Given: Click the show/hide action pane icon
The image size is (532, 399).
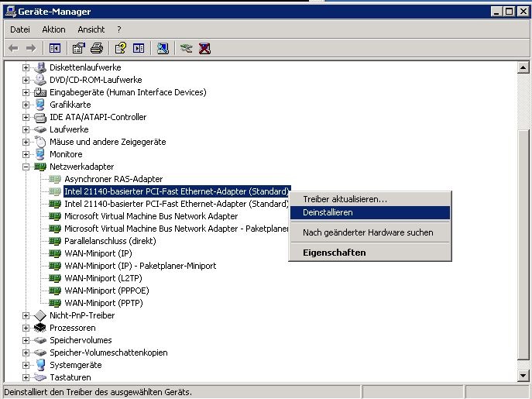Looking at the screenshot, I should coord(139,48).
